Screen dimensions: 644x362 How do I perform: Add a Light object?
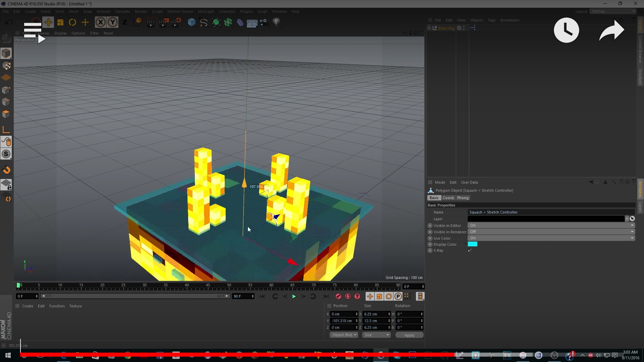tap(276, 22)
